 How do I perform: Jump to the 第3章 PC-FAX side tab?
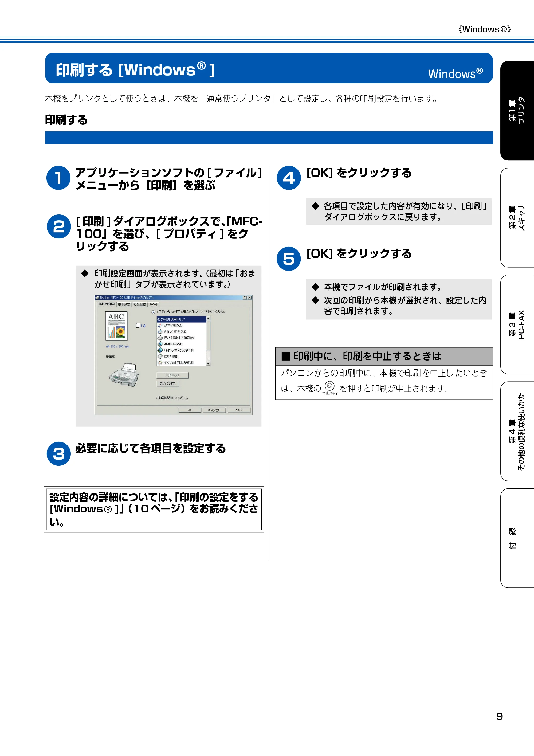[517, 325]
